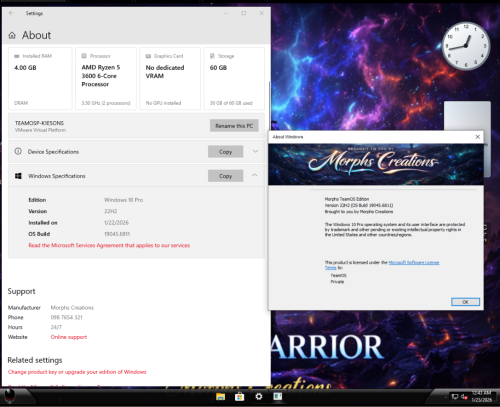Click the Settings window scrollbar
Screen dimensions: 500x407
click(x=269, y=133)
